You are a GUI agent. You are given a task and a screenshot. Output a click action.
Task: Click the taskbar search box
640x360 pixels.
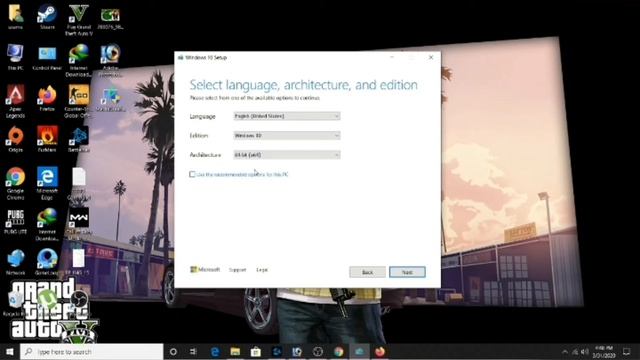92,351
